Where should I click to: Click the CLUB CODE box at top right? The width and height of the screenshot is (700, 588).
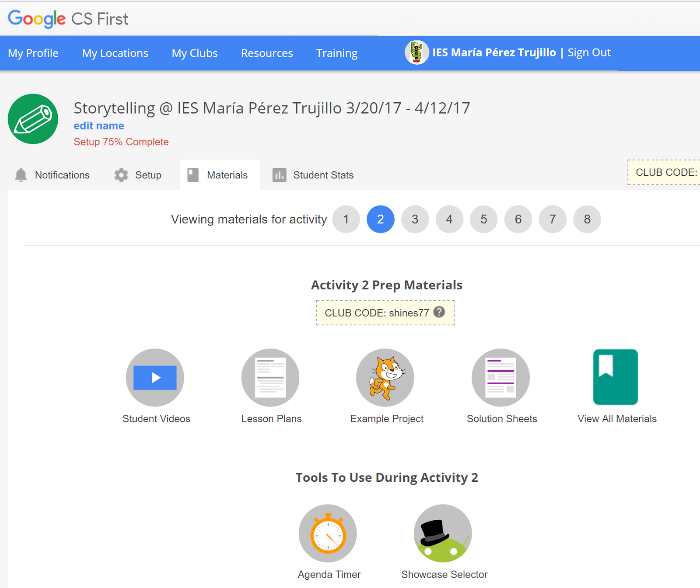665,172
